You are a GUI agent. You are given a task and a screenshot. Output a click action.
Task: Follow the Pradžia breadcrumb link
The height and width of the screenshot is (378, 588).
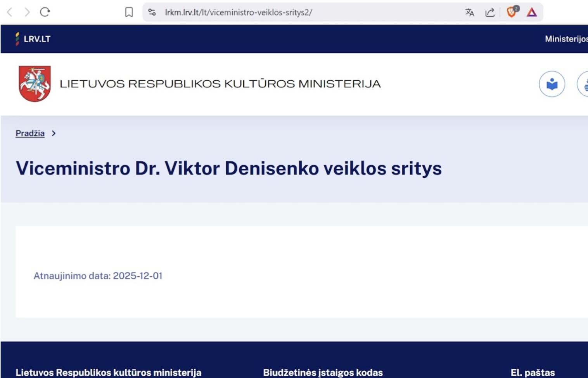pyautogui.click(x=30, y=133)
